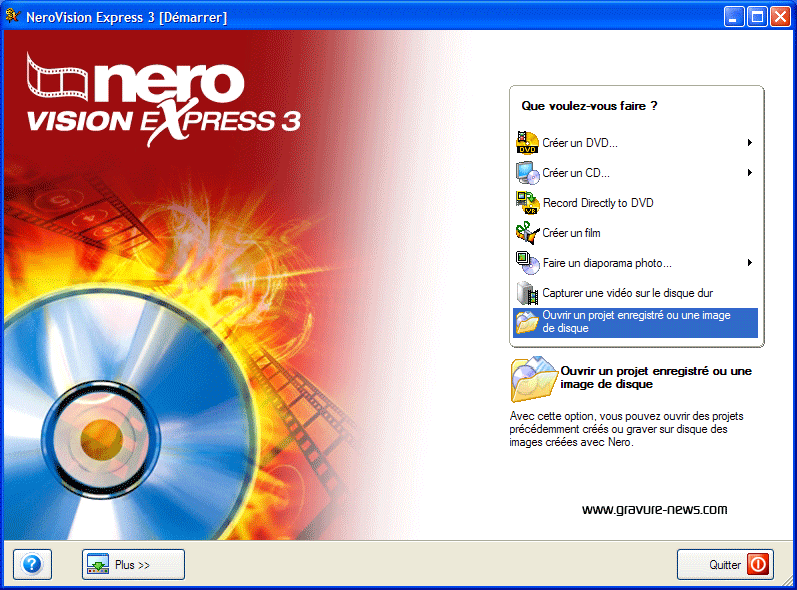Screen dimensions: 797x590
Task: Click the download arrow icon on Plus button
Action: coord(98,565)
